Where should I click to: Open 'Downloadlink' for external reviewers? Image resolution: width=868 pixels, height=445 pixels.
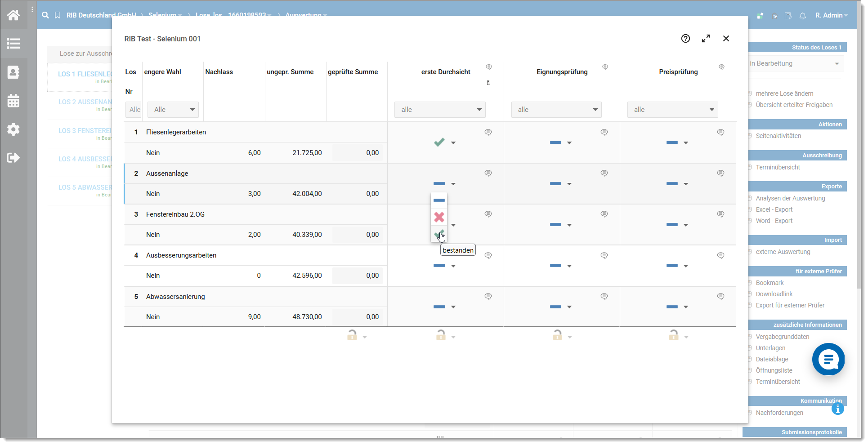pos(774,294)
